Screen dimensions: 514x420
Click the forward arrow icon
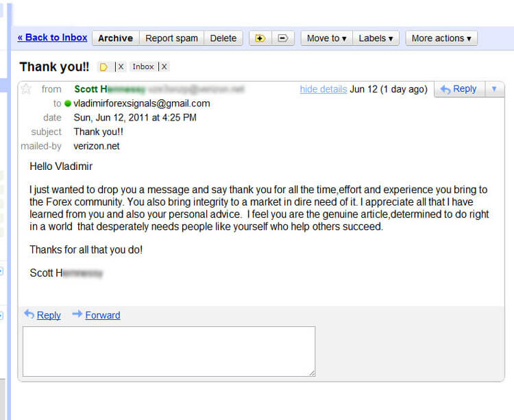point(77,314)
